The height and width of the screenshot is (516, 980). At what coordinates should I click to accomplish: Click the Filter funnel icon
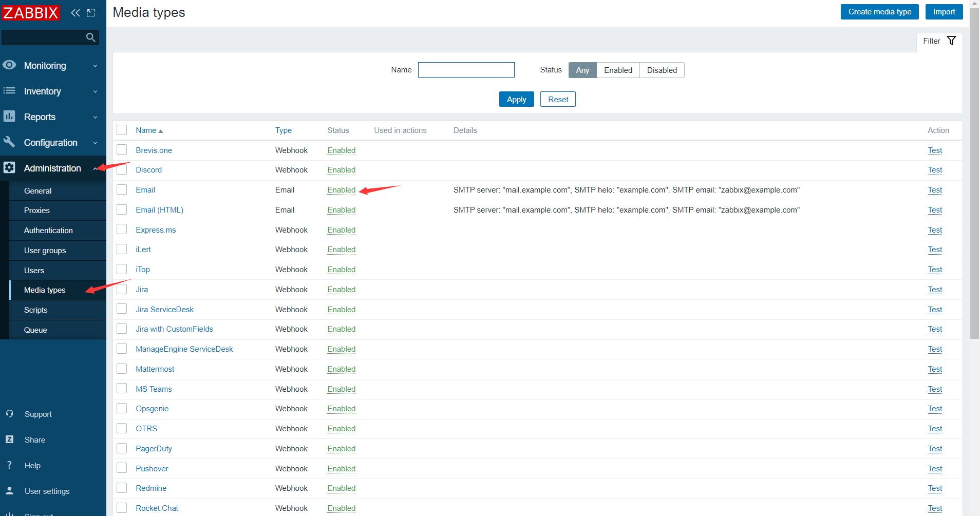951,41
